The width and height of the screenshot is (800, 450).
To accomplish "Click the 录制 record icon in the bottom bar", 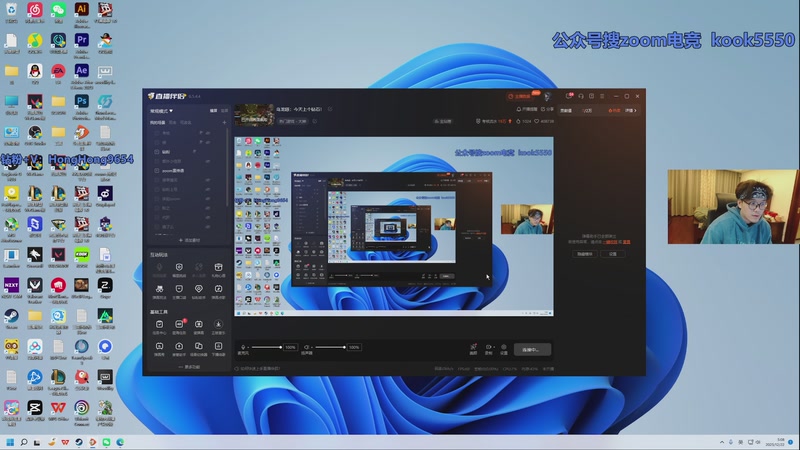I will coord(488,348).
